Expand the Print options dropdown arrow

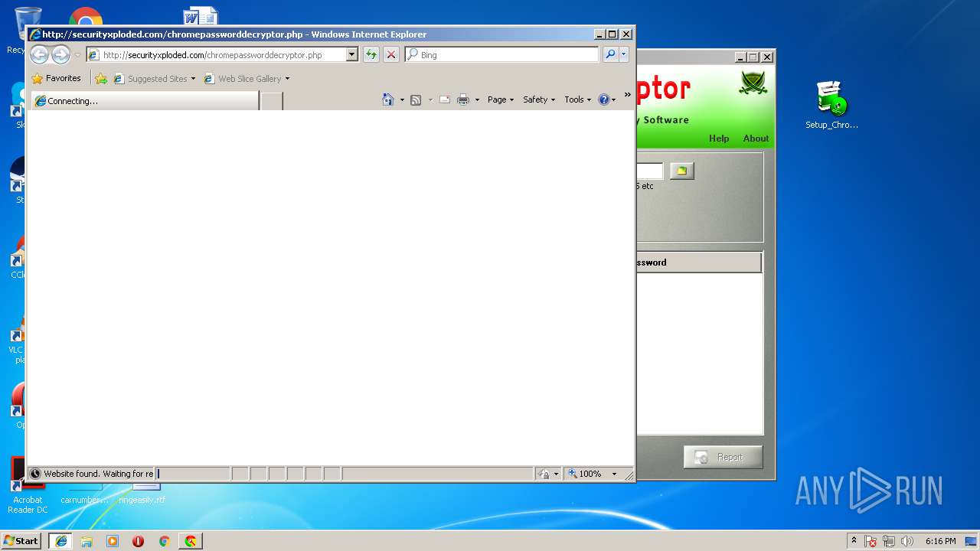click(477, 99)
